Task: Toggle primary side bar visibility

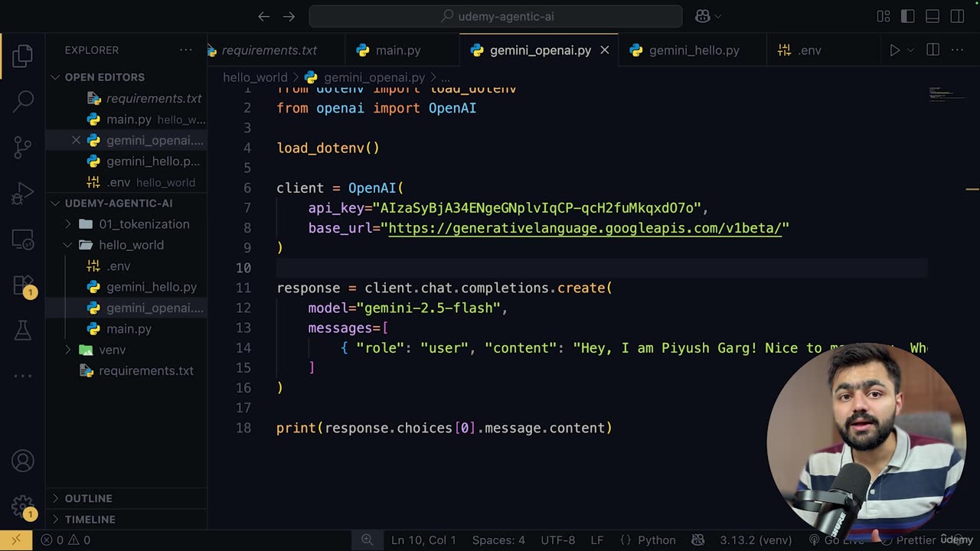Action: [x=908, y=16]
